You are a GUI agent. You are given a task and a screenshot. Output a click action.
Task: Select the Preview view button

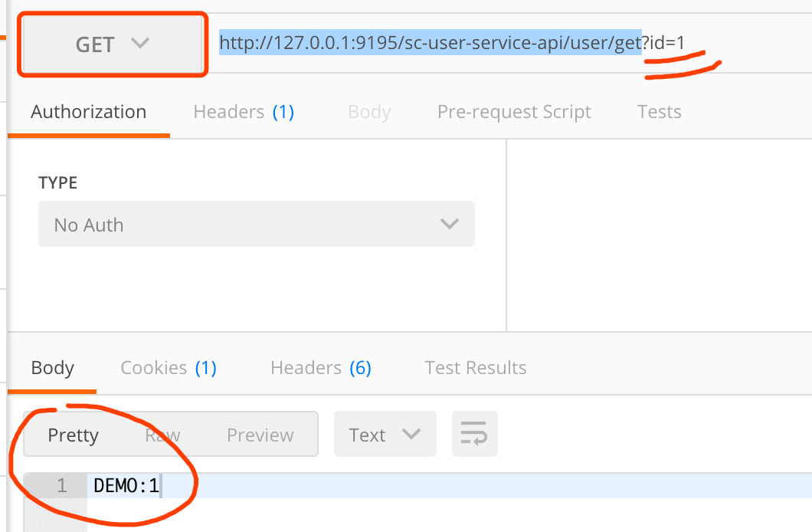(260, 435)
